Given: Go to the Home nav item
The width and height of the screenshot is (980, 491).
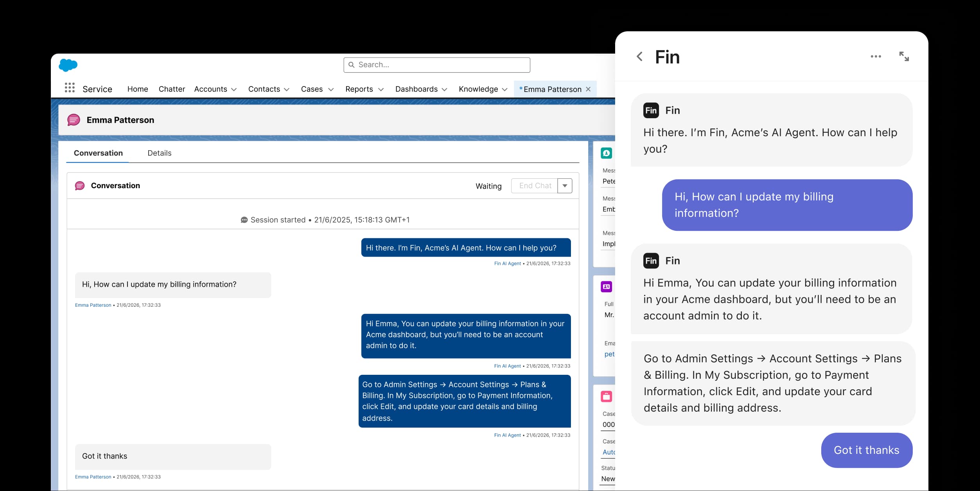Looking at the screenshot, I should coord(138,89).
